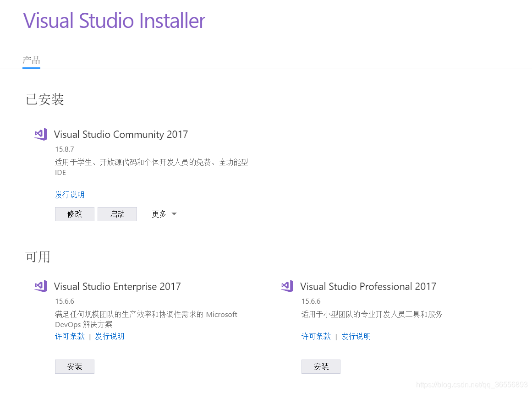Click the Community description starting 适用于学生

(x=151, y=167)
